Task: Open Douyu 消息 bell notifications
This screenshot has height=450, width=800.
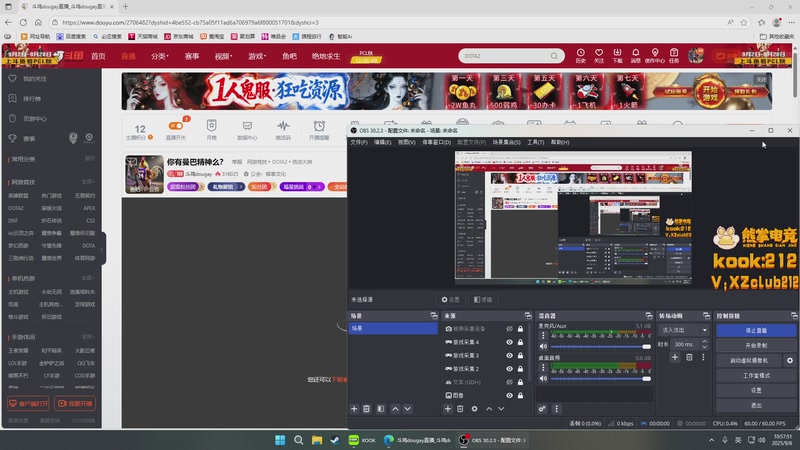Action: [x=636, y=55]
